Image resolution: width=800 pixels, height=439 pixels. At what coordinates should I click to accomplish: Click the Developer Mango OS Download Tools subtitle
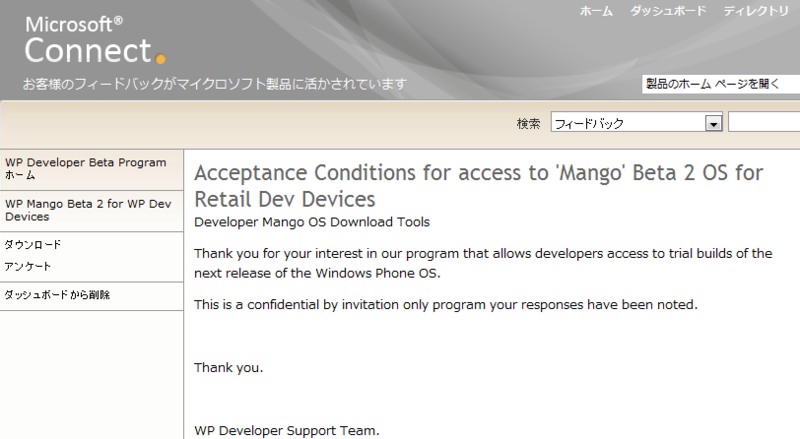(x=312, y=222)
